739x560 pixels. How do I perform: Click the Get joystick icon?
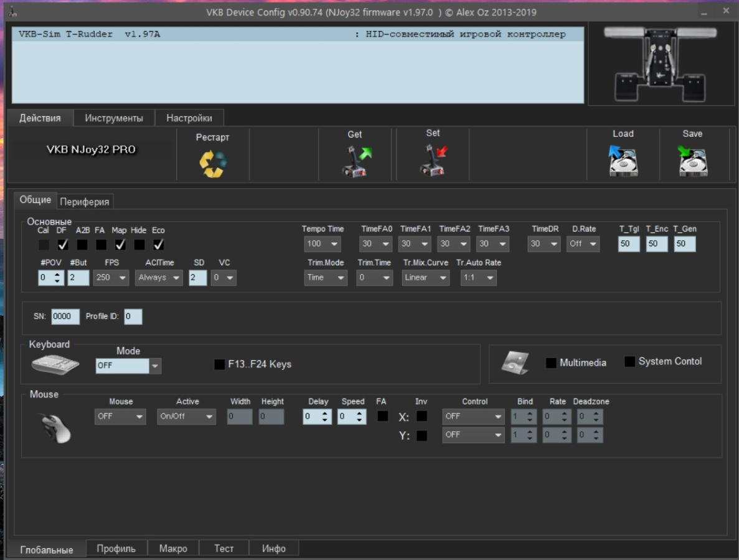356,162
